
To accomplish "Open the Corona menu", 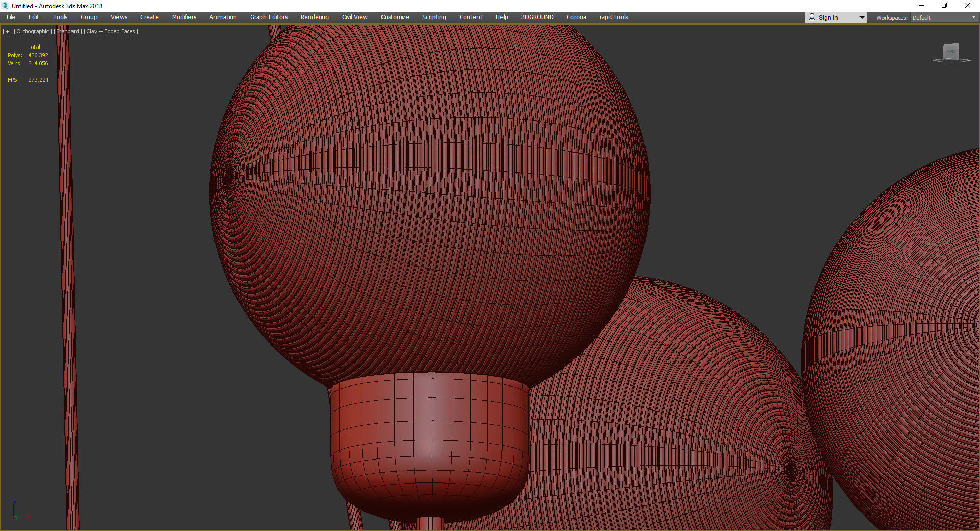I will 577,17.
